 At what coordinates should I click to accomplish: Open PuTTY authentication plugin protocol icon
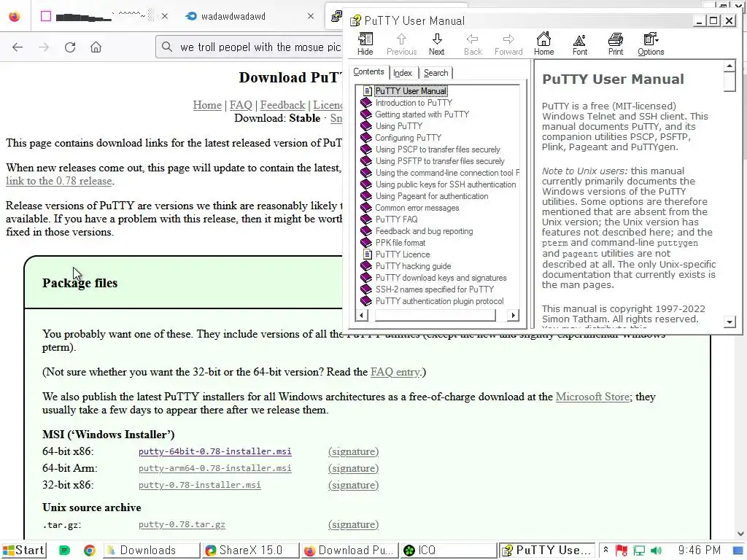[x=366, y=301]
